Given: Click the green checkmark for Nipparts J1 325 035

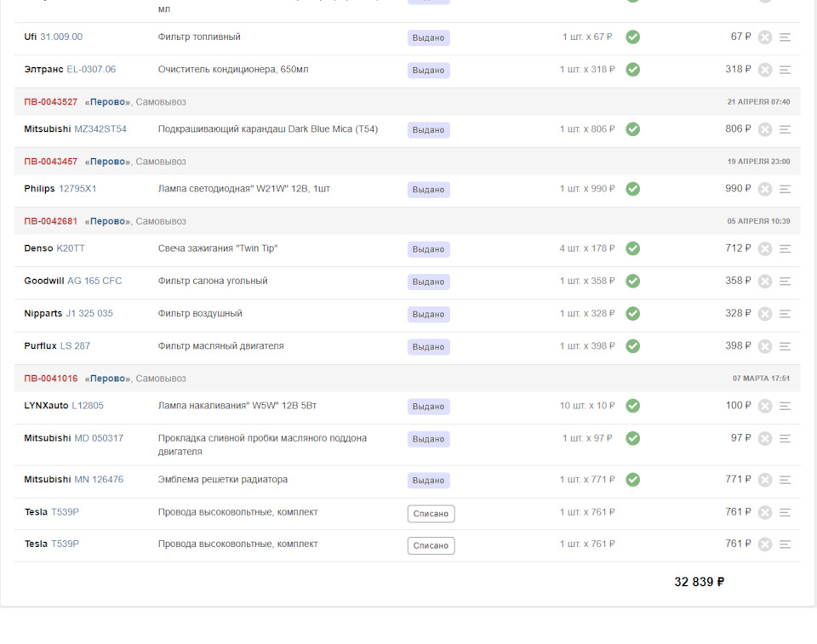Looking at the screenshot, I should point(632,314).
